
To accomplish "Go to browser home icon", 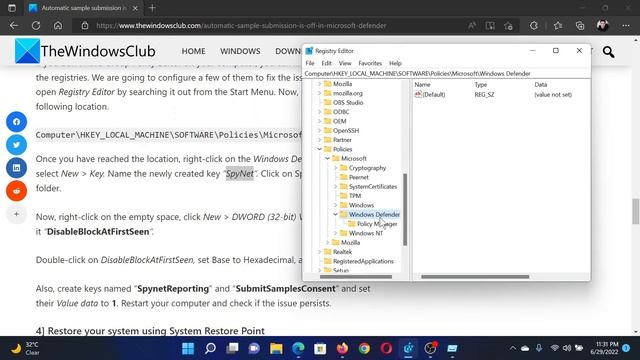I will pyautogui.click(x=58, y=25).
